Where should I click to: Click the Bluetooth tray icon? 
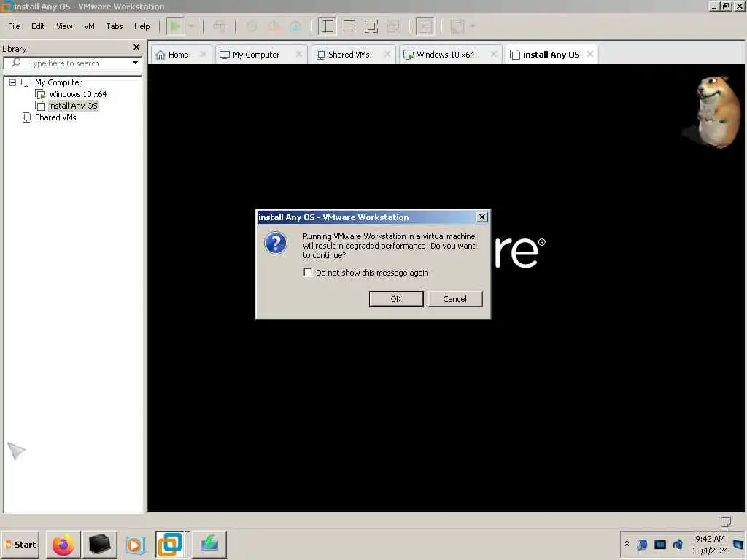(642, 544)
